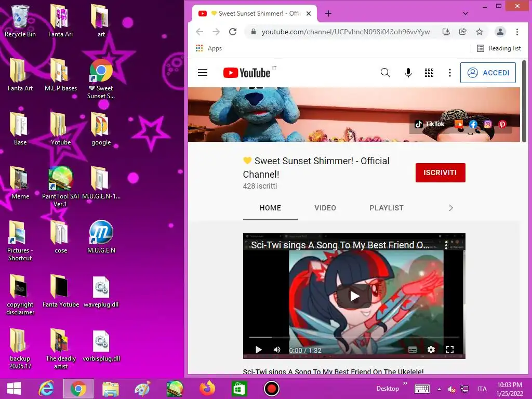Close the Sweet Sunset Shimmer tab
Viewport: 532px width, 399px height.
[x=309, y=14]
